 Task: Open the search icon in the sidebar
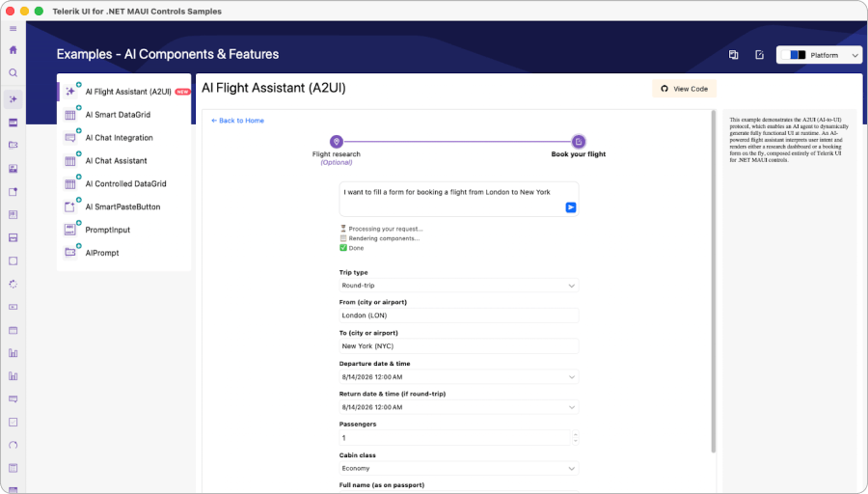click(14, 73)
